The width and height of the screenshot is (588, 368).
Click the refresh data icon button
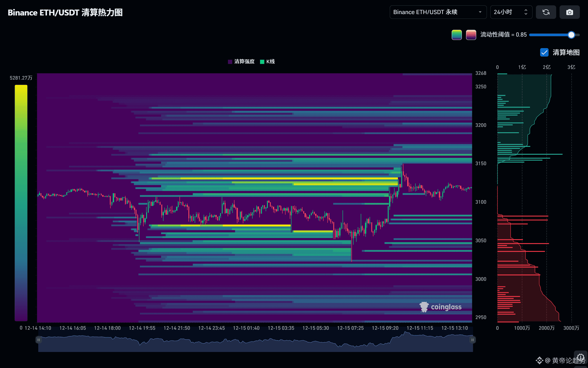546,12
